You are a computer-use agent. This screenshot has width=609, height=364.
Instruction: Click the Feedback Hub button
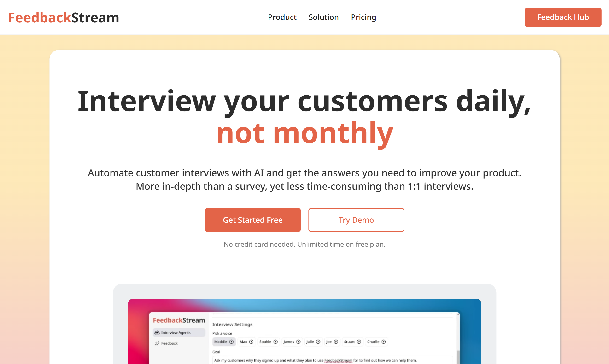562,17
